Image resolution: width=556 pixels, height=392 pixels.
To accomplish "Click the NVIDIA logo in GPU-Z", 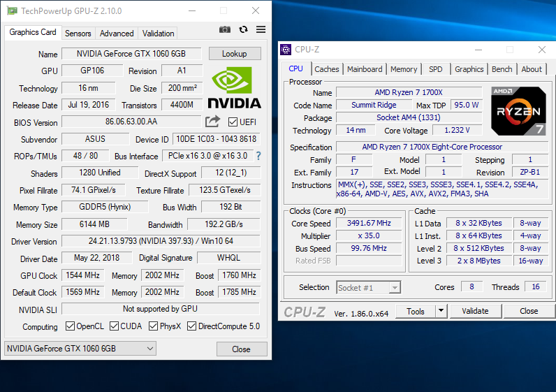I will (x=234, y=87).
